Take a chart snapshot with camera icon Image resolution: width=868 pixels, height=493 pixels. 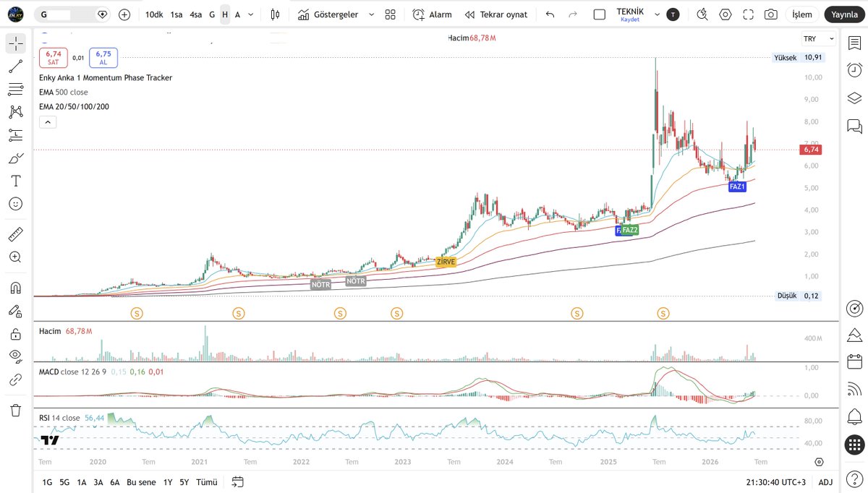pos(771,14)
